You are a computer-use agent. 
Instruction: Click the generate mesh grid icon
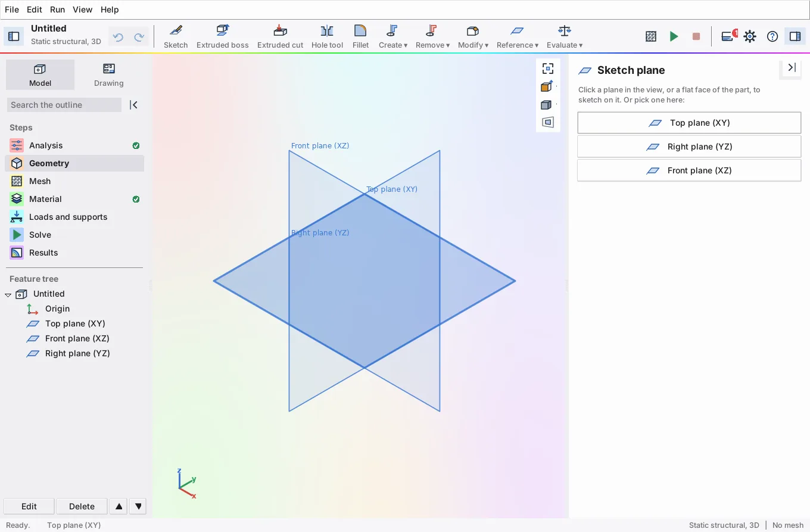(x=651, y=36)
